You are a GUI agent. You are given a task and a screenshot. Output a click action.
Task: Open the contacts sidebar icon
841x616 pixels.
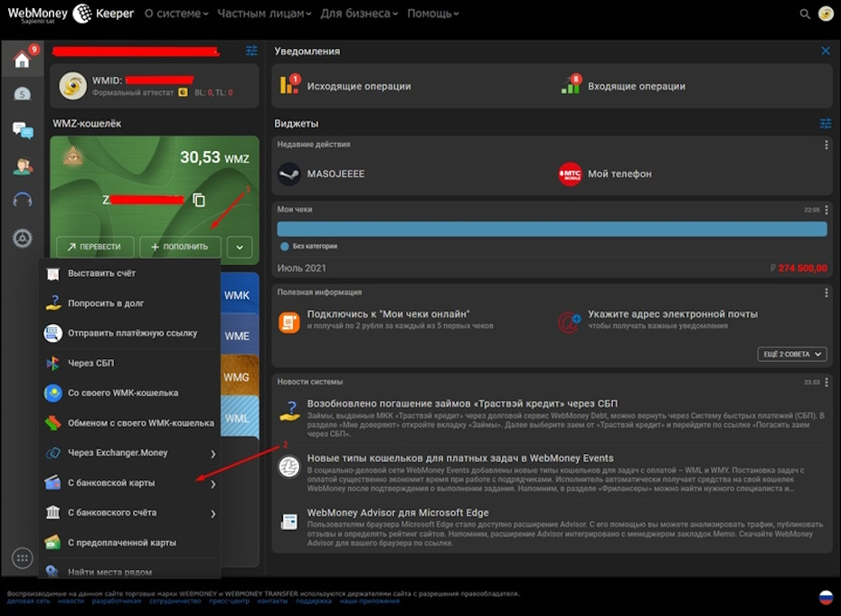tap(22, 166)
